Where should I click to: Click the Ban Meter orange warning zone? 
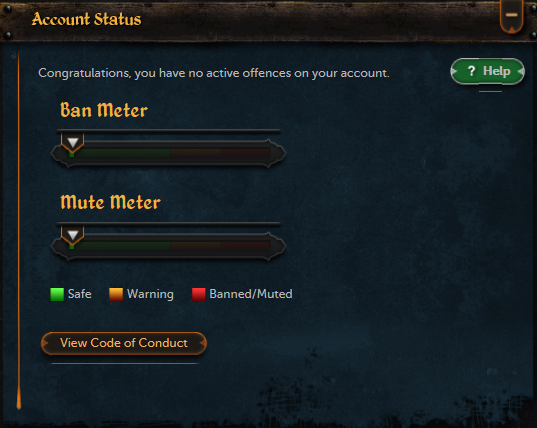[x=196, y=153]
